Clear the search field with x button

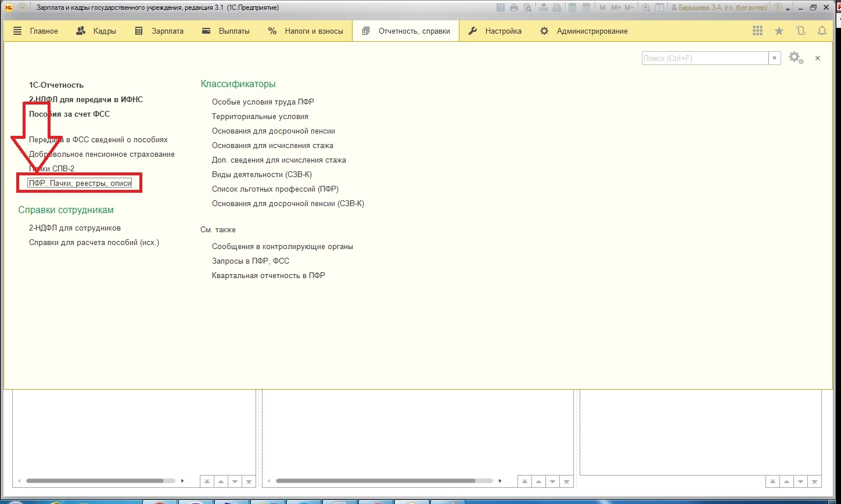point(775,58)
